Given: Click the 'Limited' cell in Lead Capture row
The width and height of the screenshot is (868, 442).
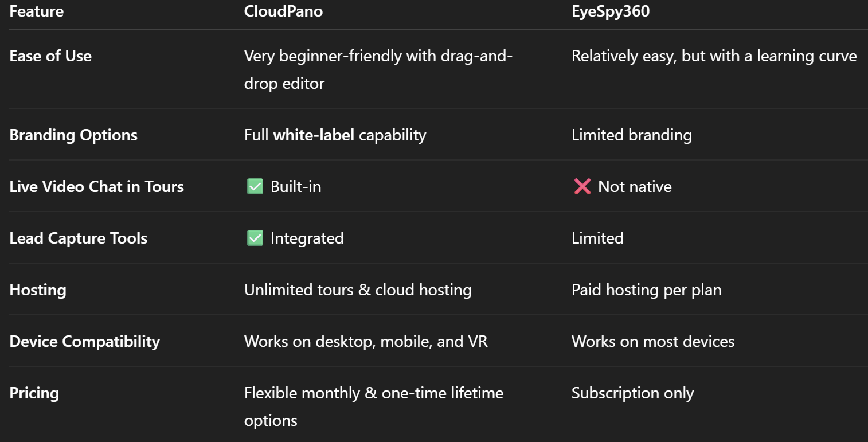Looking at the screenshot, I should click(597, 238).
